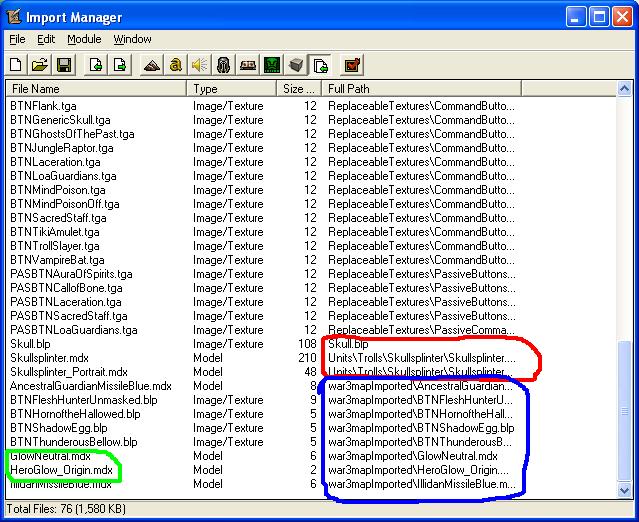639x522 pixels.
Task: Sort by the Full Path column header
Action: pyautogui.click(x=421, y=88)
